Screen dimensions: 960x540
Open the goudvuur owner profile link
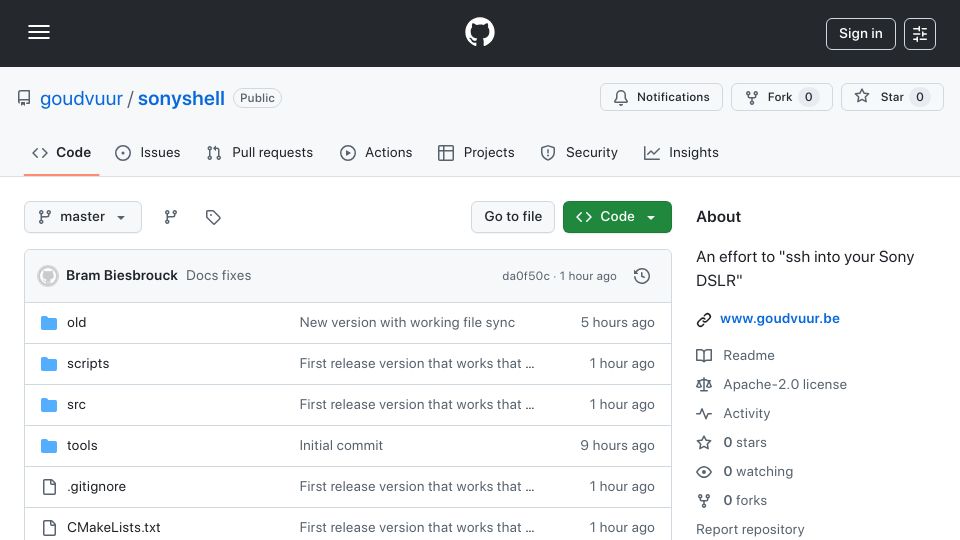pyautogui.click(x=81, y=99)
